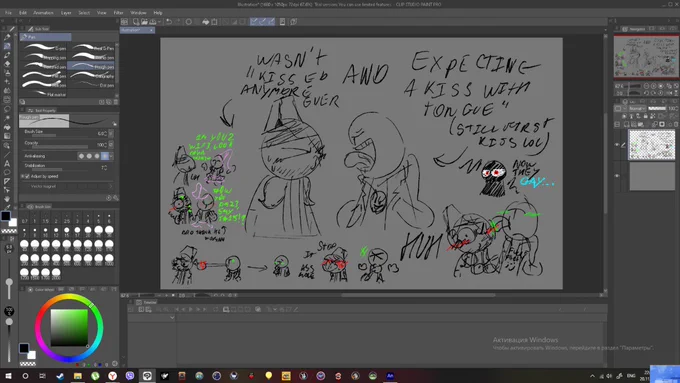Toggle first snap-to-ruler button in command bar

coord(254,22)
